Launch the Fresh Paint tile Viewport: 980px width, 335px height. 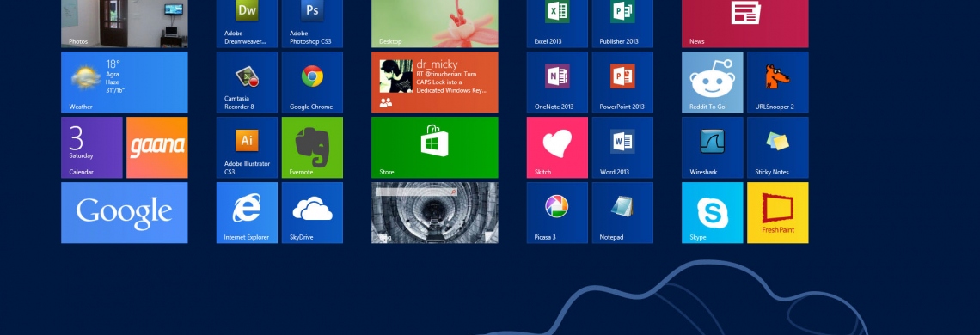click(777, 212)
